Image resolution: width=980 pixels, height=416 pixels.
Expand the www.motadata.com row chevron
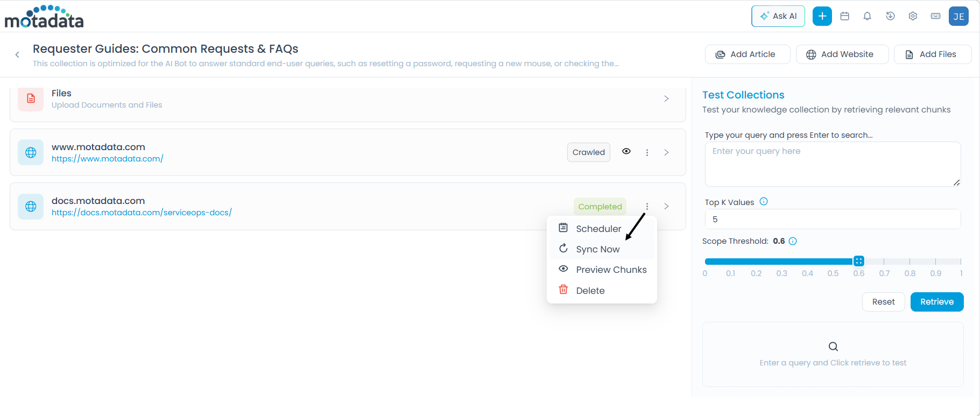[666, 152]
